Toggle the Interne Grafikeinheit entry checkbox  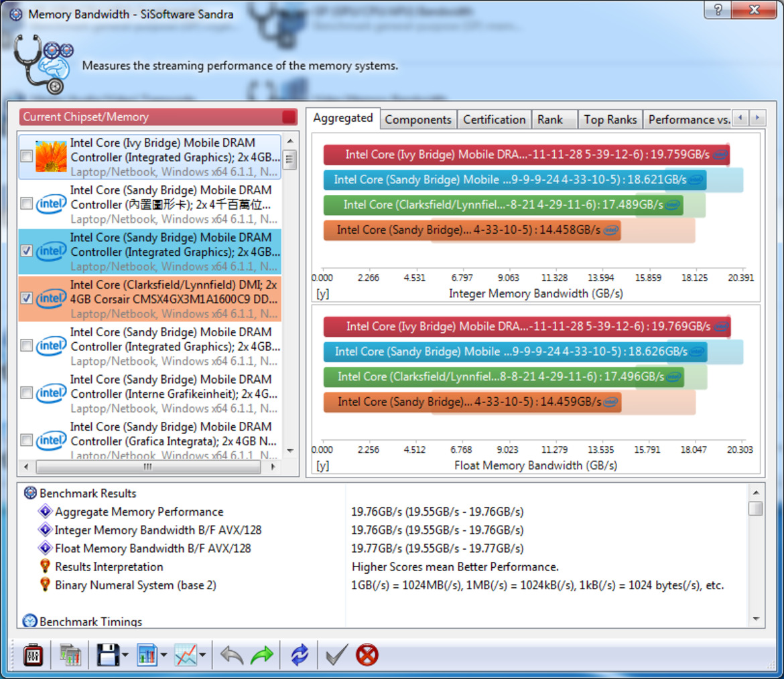pos(27,392)
